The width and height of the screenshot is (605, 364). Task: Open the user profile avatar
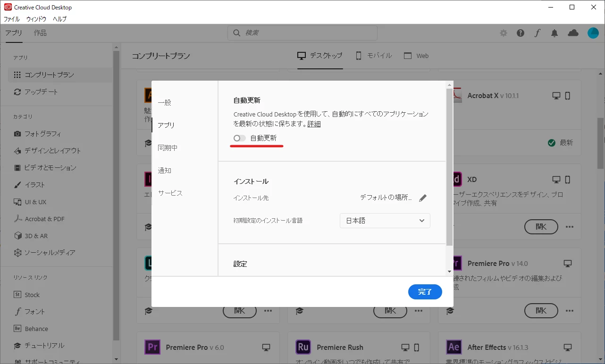593,33
